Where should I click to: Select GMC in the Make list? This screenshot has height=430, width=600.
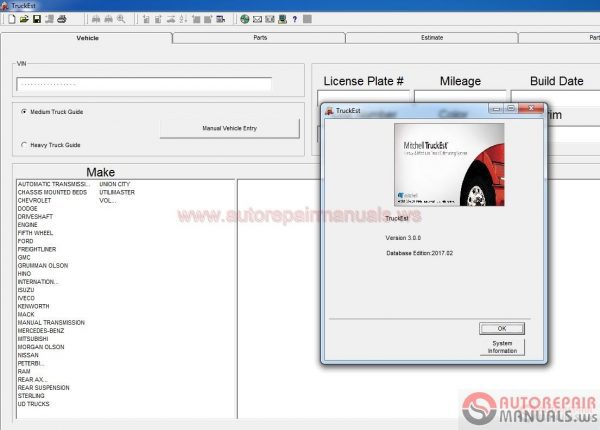tap(24, 257)
